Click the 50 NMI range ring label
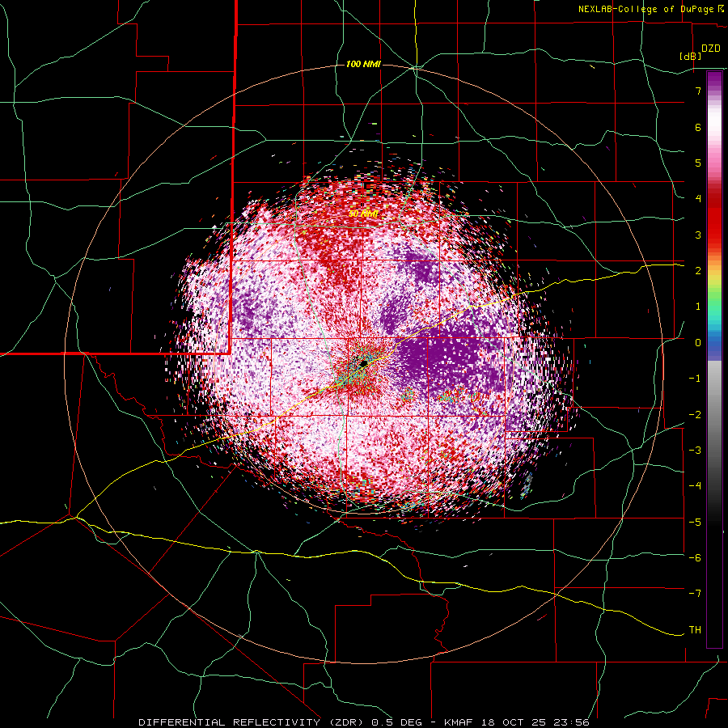728x728 pixels. click(363, 214)
